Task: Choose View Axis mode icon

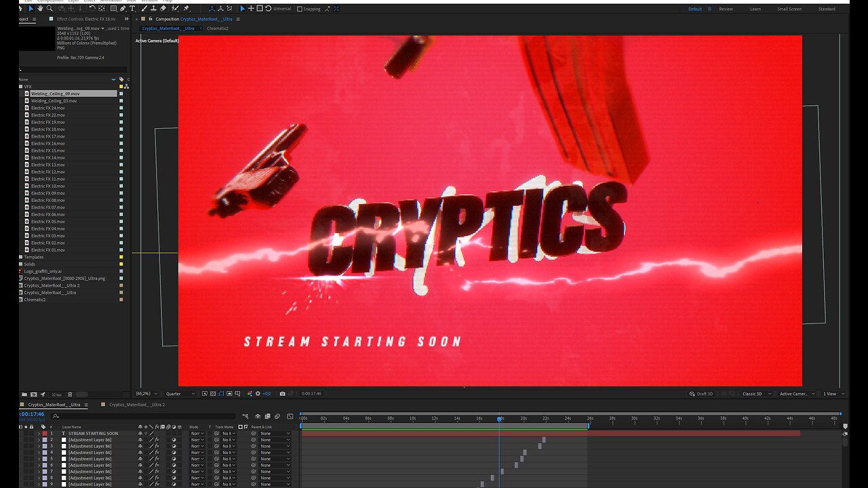Action: pos(229,9)
